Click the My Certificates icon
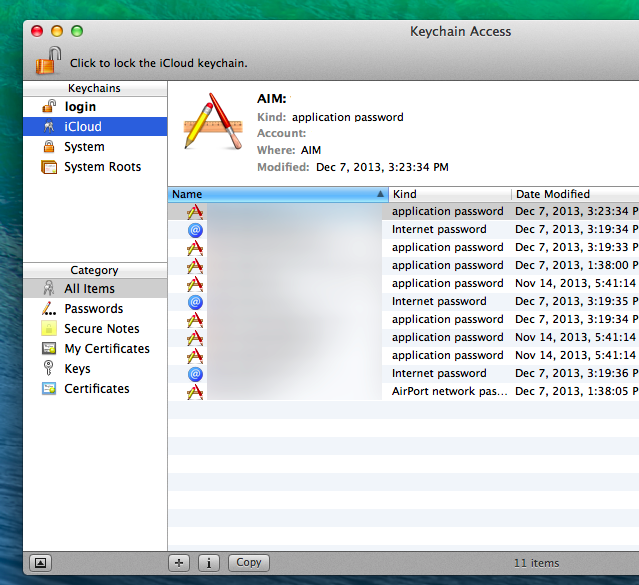The width and height of the screenshot is (639, 585). click(49, 349)
